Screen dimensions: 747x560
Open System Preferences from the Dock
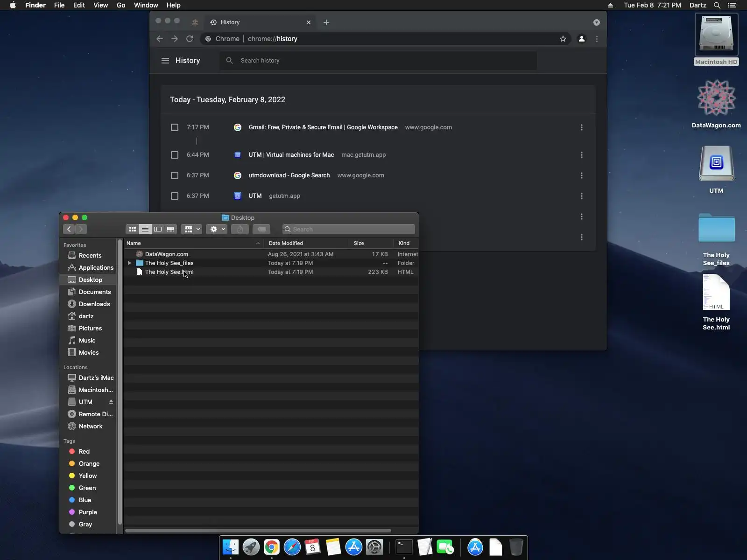click(374, 547)
